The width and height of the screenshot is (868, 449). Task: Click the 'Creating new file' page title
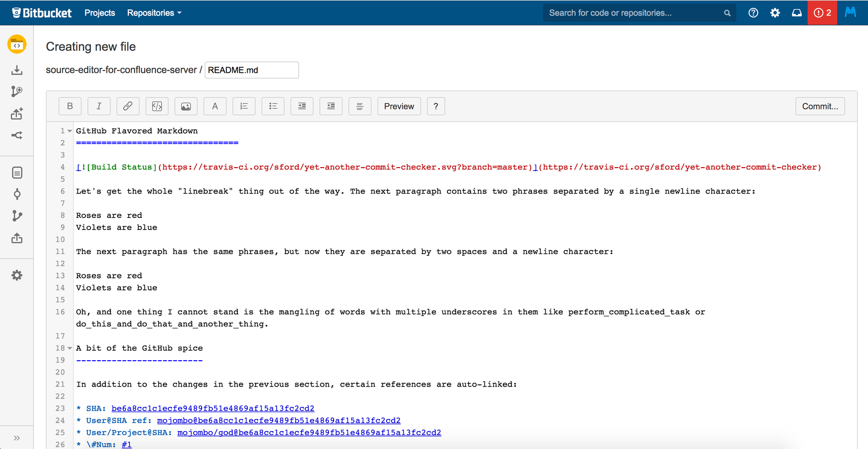pos(91,46)
